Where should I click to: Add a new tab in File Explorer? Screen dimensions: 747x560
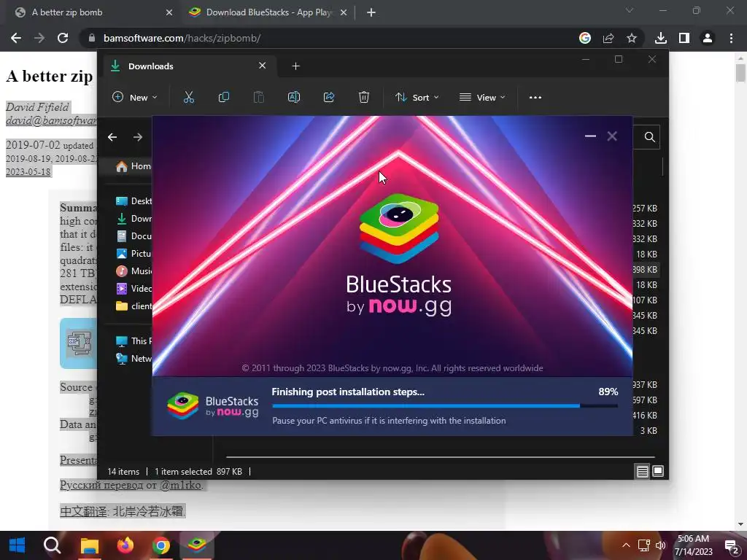point(296,66)
